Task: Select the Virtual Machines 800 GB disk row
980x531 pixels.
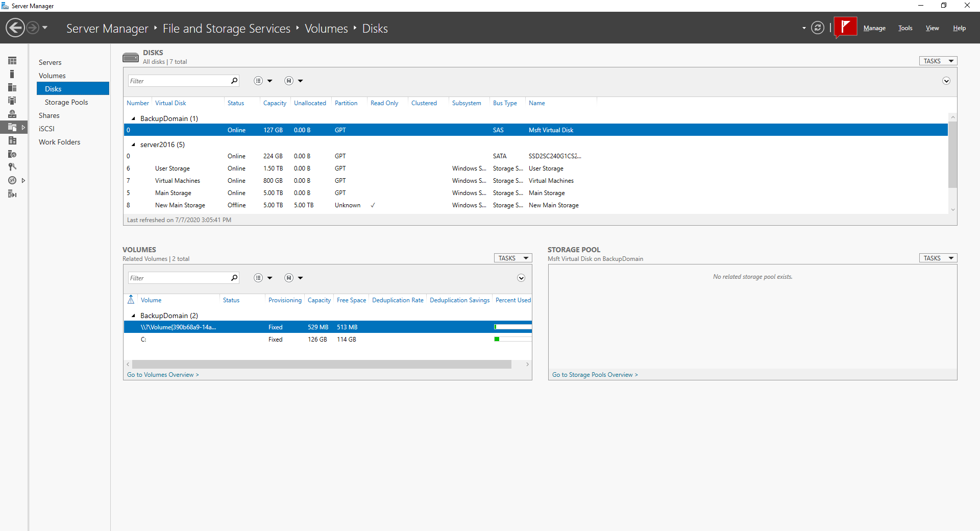Action: tap(535, 181)
